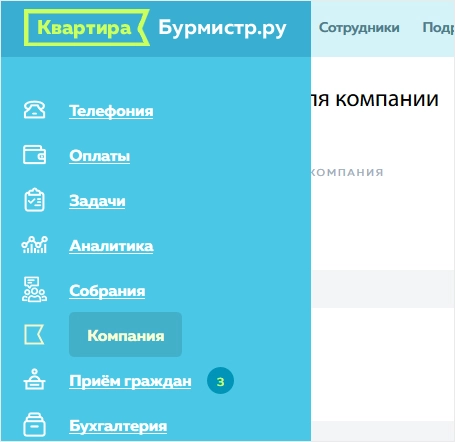The height and width of the screenshot is (442, 455).
Task: Select Аналитика in the sidebar
Action: click(x=111, y=246)
